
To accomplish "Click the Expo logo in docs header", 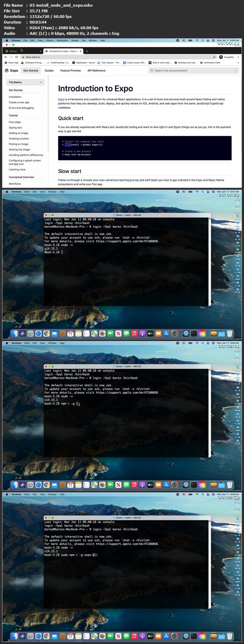I will 11,70.
